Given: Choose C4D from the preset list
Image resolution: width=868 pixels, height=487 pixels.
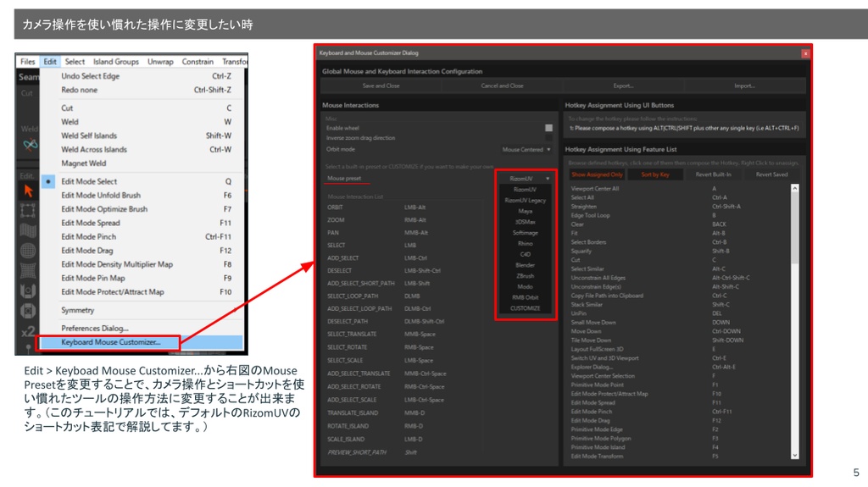Looking at the screenshot, I should 525,255.
